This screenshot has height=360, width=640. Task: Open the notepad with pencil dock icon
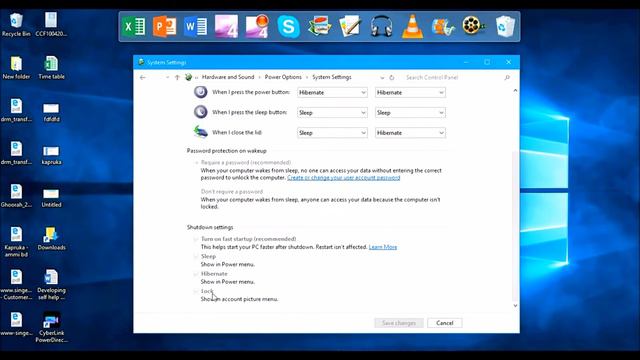click(x=350, y=27)
